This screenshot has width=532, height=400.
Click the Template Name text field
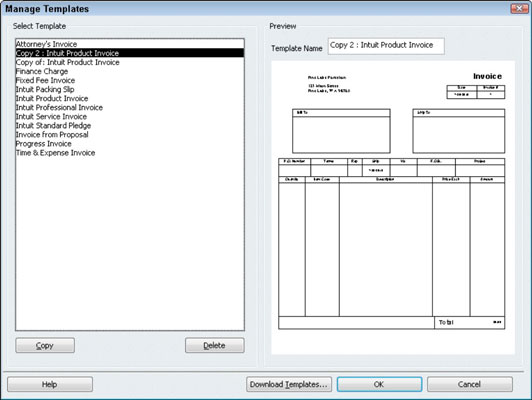[x=386, y=46]
